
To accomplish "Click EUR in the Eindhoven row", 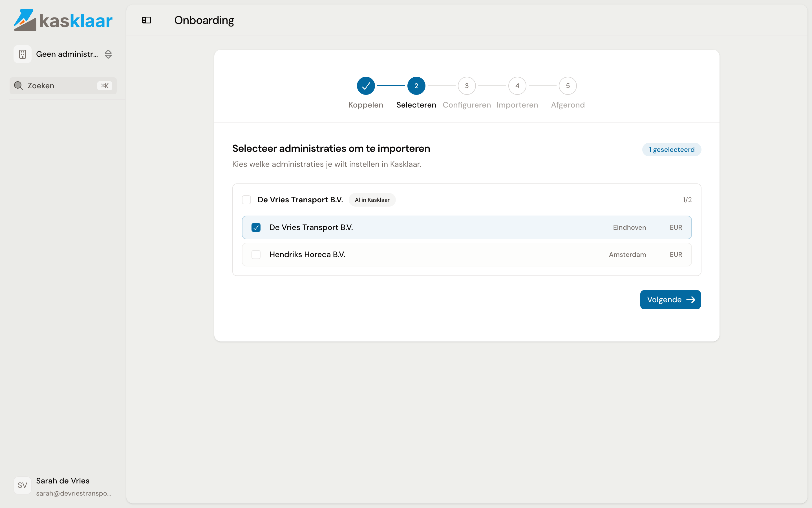I will click(x=676, y=227).
